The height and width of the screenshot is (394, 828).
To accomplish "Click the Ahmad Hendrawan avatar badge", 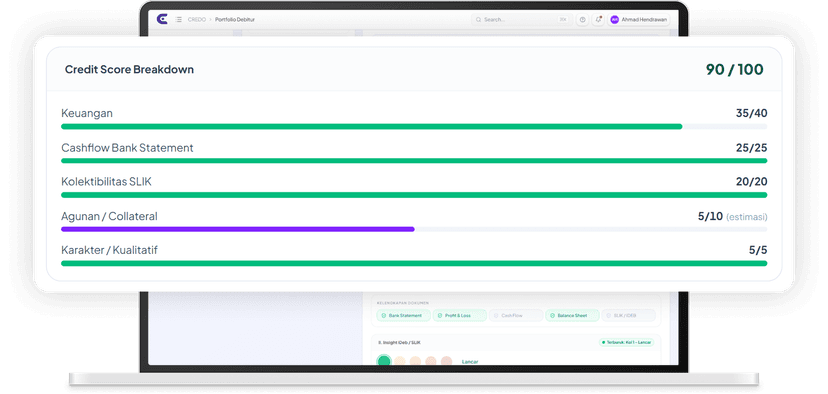I will [x=614, y=20].
